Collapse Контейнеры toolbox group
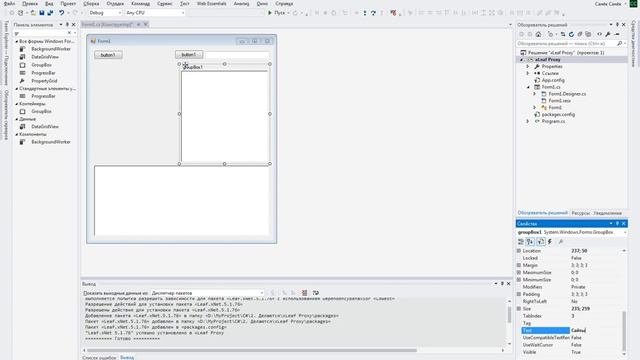Screen dimensions: 640x360 pos(17,104)
